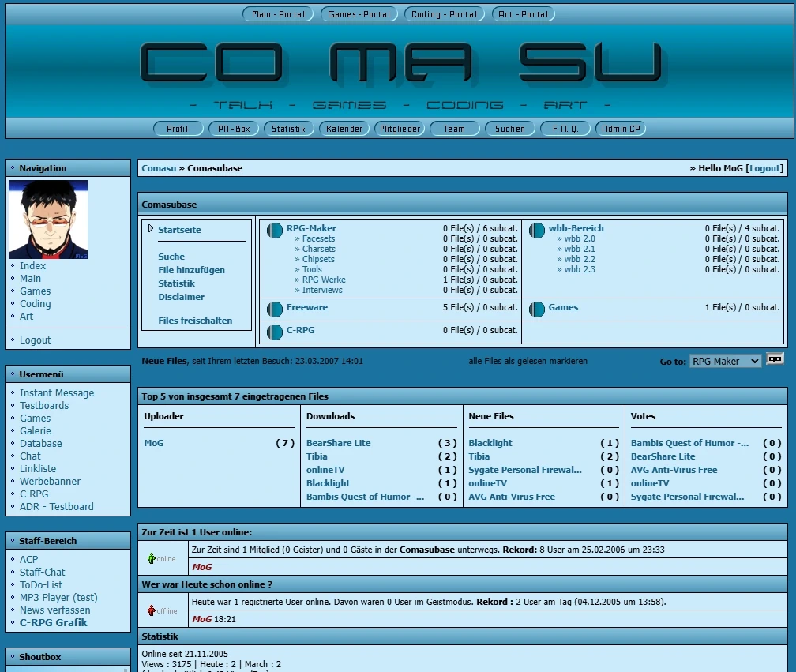Click the Comasu breadcrumb link
Image resolution: width=796 pixels, height=672 pixels.
(x=159, y=168)
